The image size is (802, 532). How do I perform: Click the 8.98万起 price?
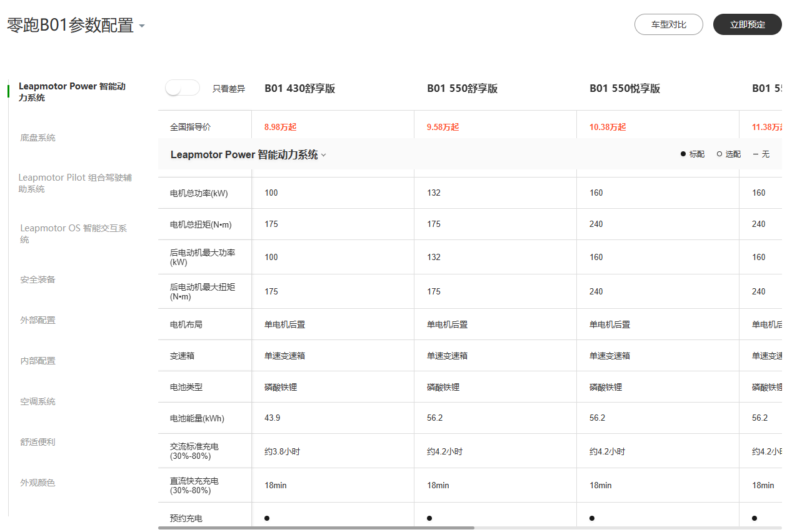(x=281, y=127)
